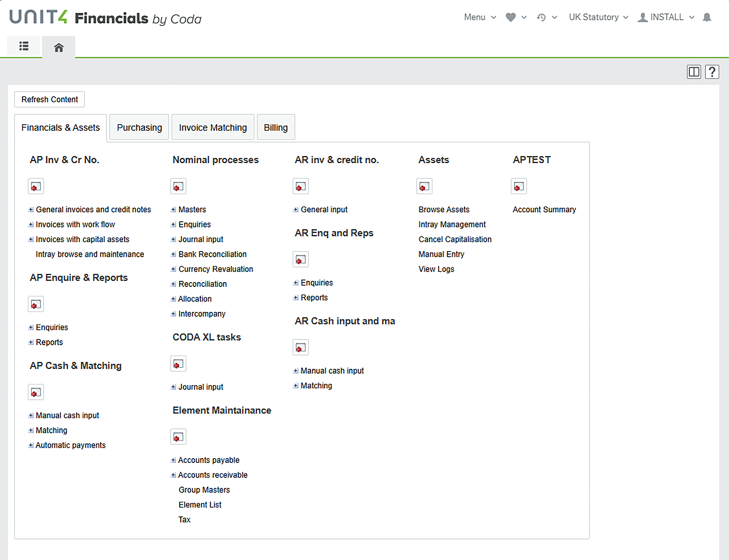Expand Invoices with work flow
The height and width of the screenshot is (560, 729).
[x=31, y=224]
